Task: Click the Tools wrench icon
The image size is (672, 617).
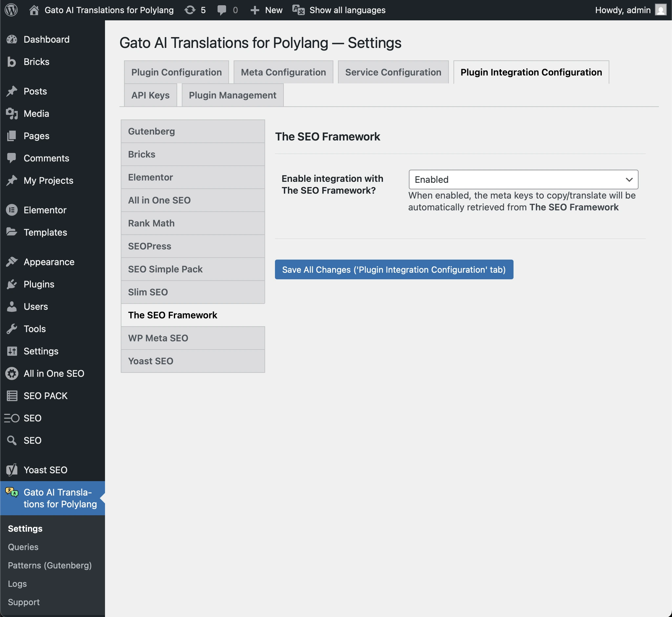Action: pyautogui.click(x=12, y=329)
